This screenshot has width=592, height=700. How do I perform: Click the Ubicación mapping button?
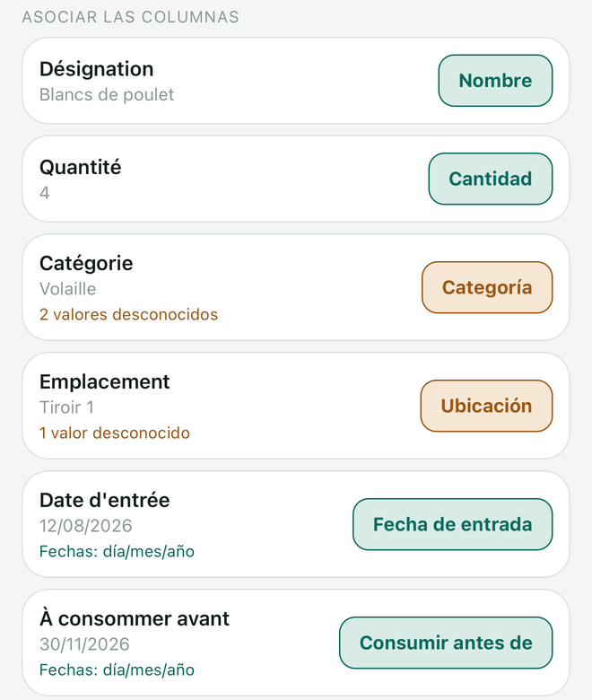tap(486, 406)
